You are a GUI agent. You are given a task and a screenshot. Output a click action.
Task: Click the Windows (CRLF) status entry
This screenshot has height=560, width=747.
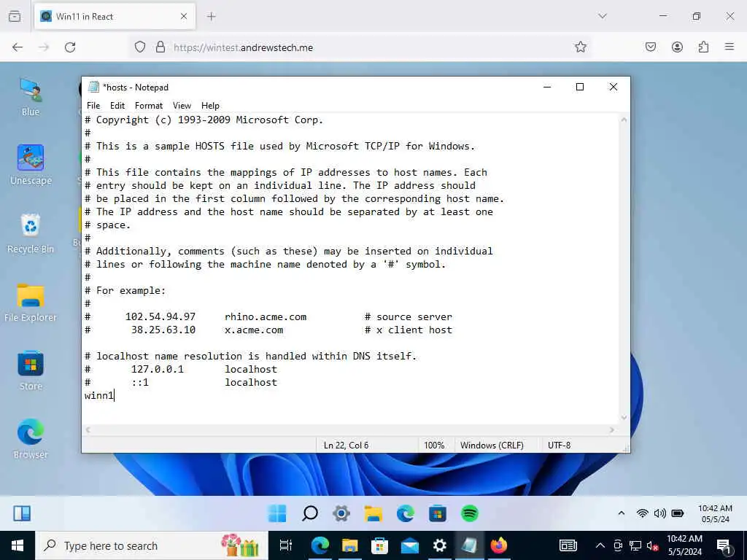click(492, 446)
